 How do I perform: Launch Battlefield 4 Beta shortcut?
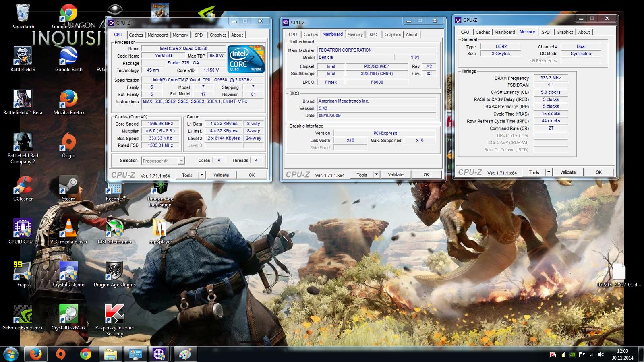pyautogui.click(x=23, y=103)
